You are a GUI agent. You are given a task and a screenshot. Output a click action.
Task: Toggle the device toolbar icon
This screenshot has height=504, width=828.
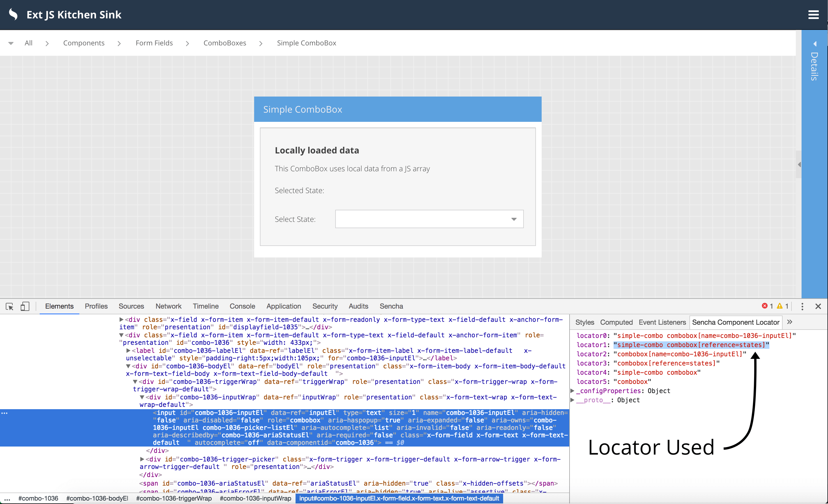pos(25,307)
